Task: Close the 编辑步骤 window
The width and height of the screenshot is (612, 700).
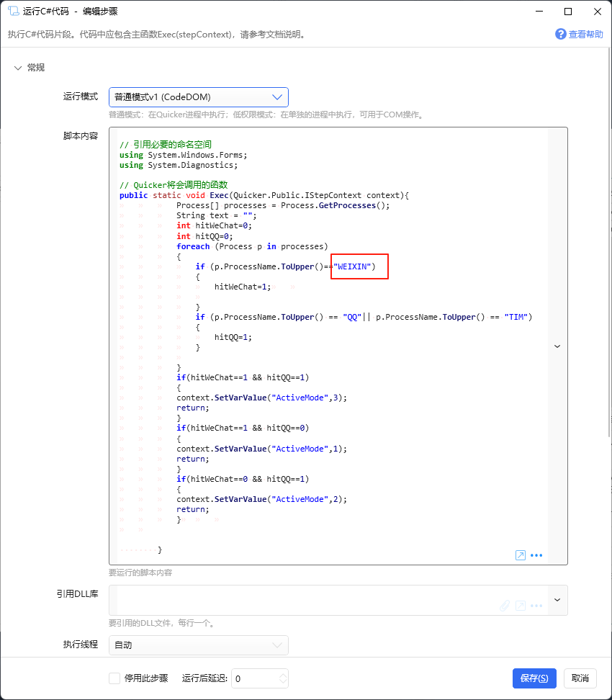Action: (598, 12)
